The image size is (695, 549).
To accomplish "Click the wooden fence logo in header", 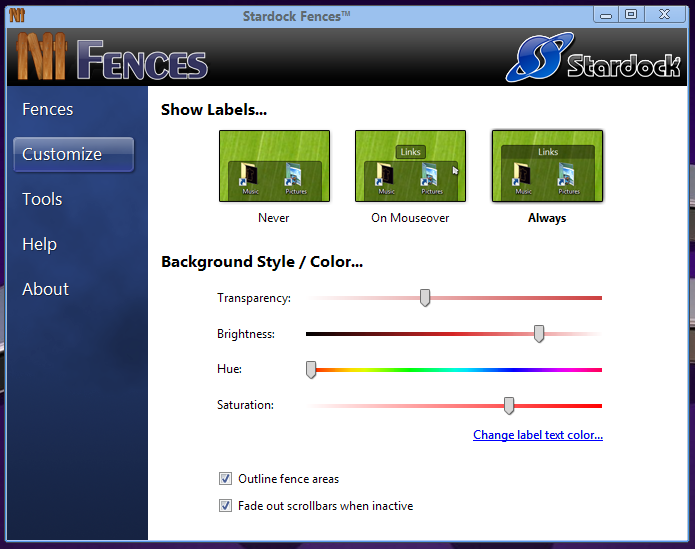I will point(42,56).
